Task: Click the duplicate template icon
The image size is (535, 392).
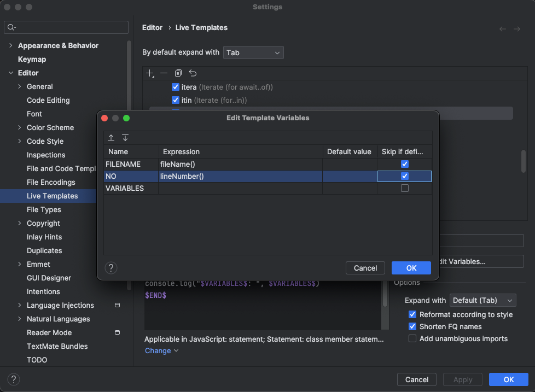Action: click(178, 73)
